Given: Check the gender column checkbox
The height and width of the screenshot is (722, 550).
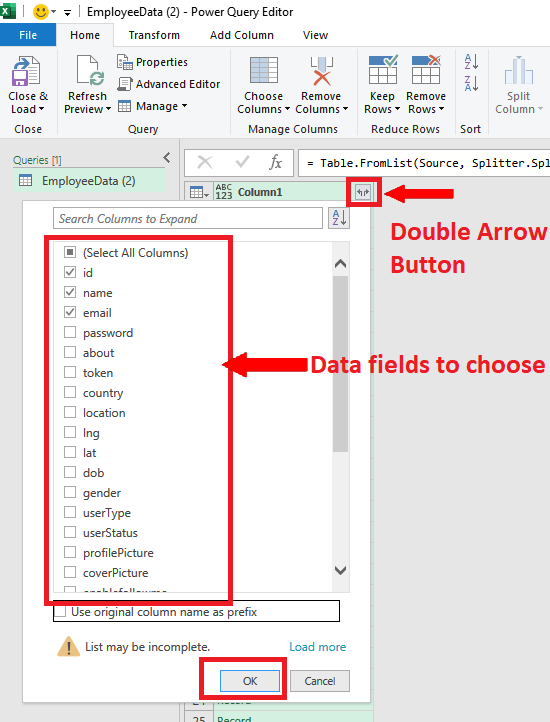Looking at the screenshot, I should coord(70,492).
